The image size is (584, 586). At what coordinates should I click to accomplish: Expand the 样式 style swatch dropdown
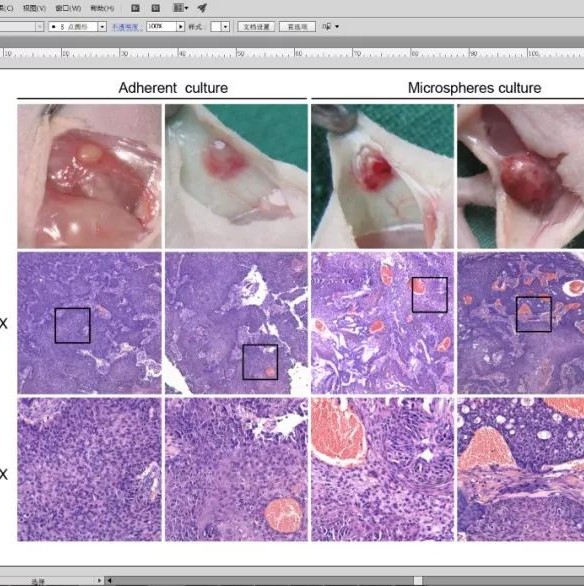[x=225, y=27]
